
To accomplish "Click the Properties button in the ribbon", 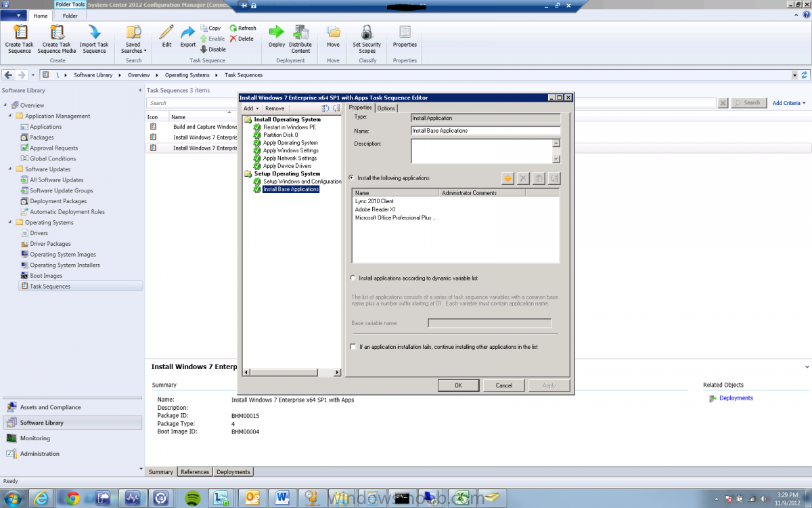I will point(405,37).
